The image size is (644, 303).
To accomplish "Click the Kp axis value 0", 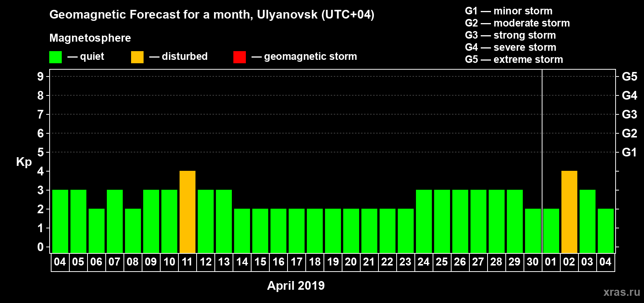I will (41, 247).
